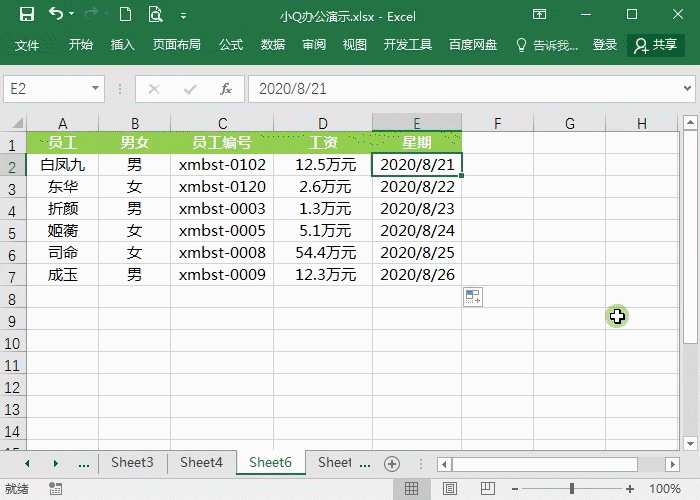The height and width of the screenshot is (500, 700).
Task: Select column E header
Action: pyautogui.click(x=417, y=123)
